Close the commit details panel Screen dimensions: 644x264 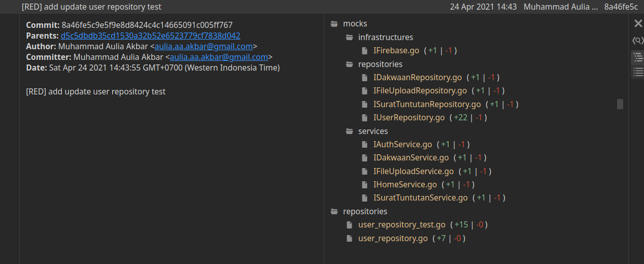tap(638, 23)
